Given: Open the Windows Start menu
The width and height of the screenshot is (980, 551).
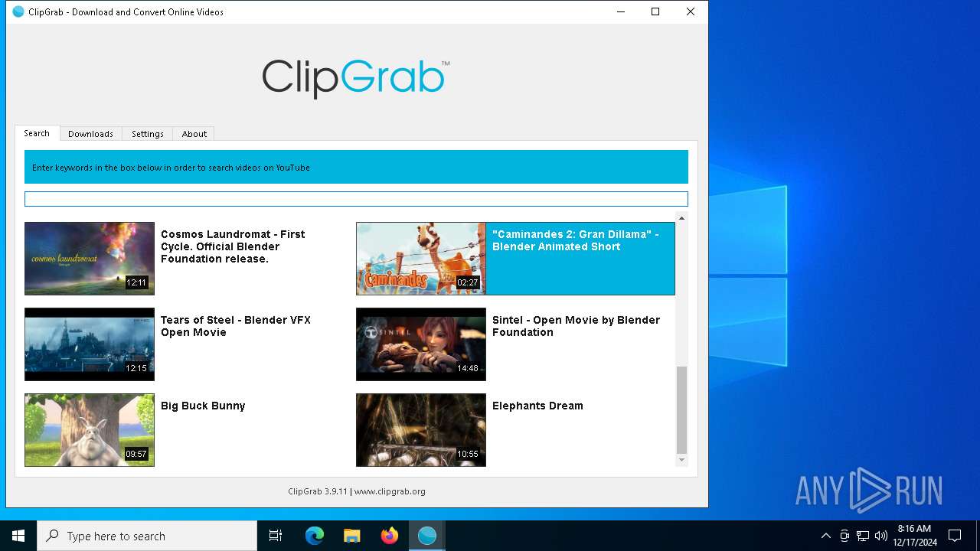Looking at the screenshot, I should coord(18,536).
